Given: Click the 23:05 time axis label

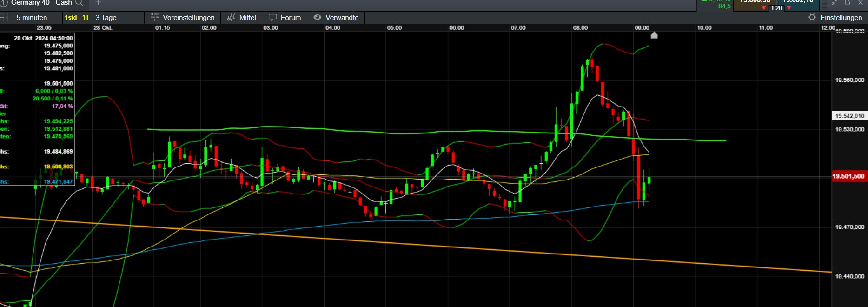Looking at the screenshot, I should 44,28.
